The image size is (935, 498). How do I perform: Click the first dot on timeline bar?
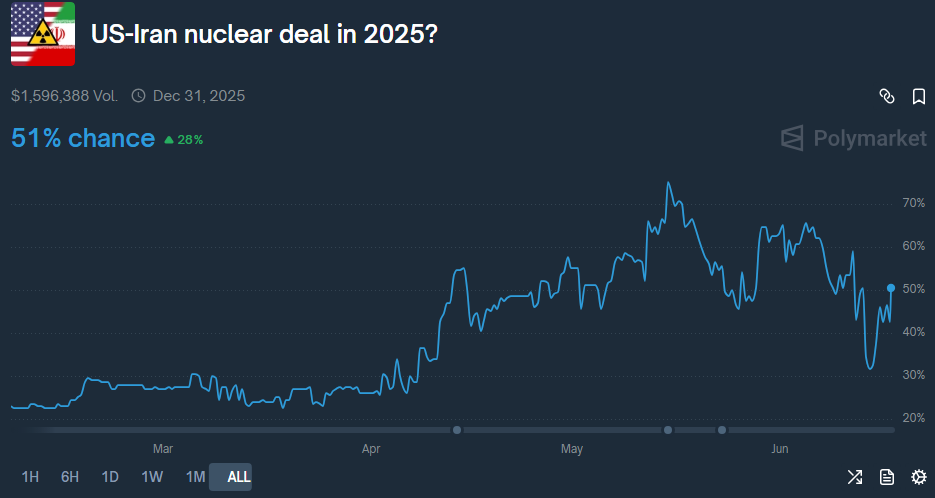pos(457,430)
